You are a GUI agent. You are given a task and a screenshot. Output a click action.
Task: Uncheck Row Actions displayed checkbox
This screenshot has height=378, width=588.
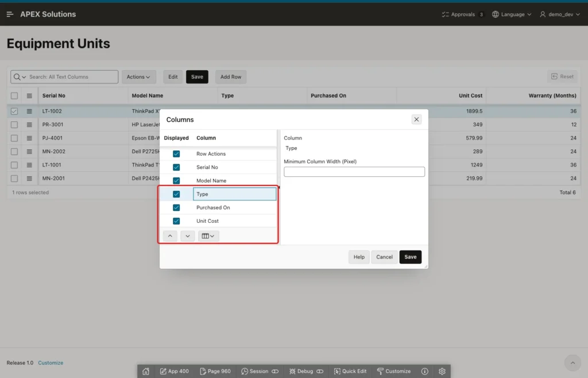[176, 154]
